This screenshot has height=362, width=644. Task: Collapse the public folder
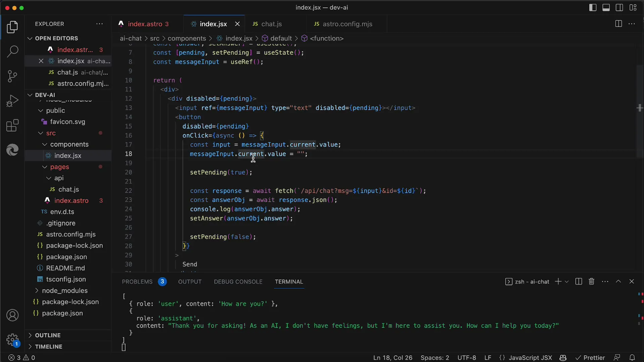point(55,110)
